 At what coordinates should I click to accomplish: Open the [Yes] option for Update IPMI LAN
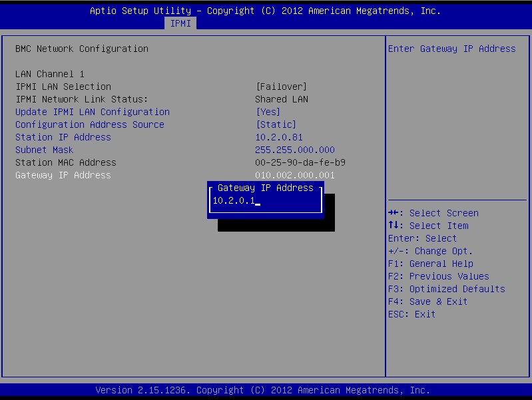(268, 112)
